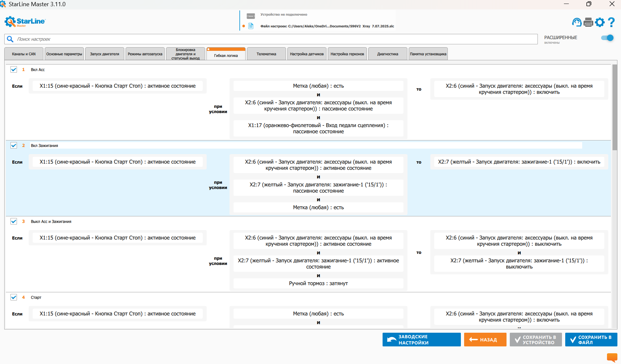Screen dimensions: 621x364
Task: Toggle the РАСШИРЕННЫЕ advanced settings switch
Action: (607, 38)
